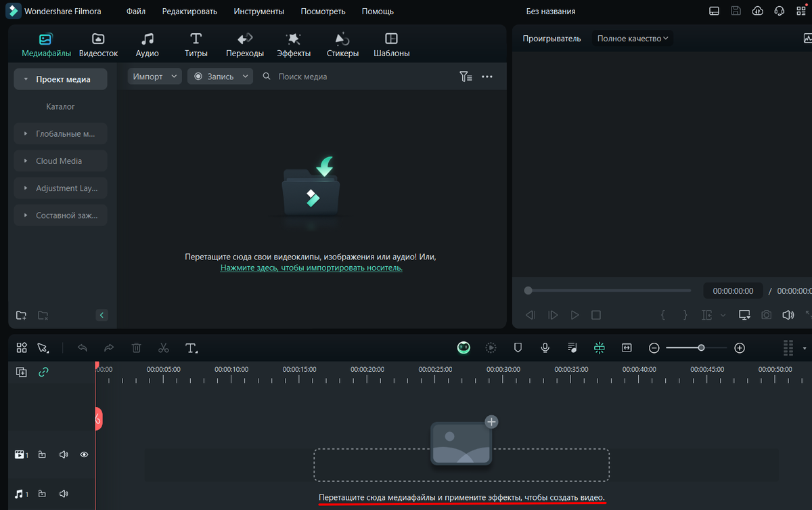Open the three-dots more options menu
Image resolution: width=812 pixels, height=510 pixels.
[487, 77]
